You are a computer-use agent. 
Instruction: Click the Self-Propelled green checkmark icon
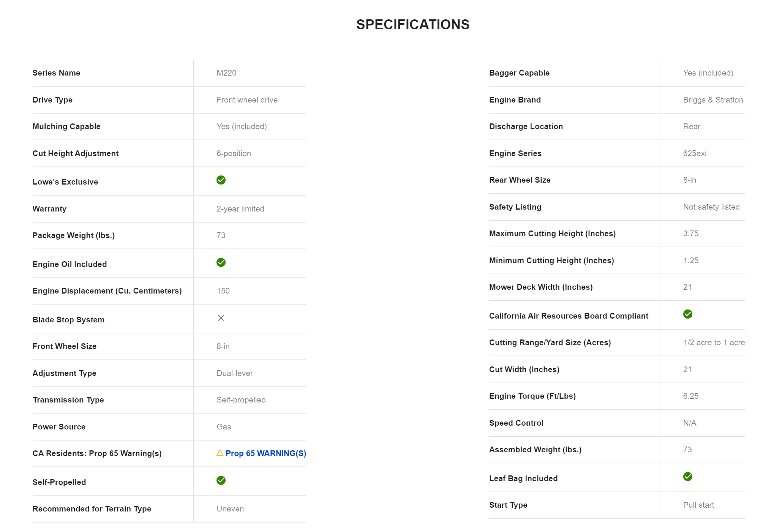pos(221,480)
